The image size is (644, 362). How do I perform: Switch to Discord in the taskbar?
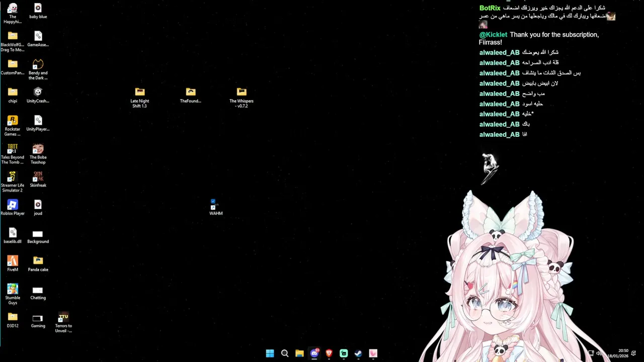coord(314,353)
